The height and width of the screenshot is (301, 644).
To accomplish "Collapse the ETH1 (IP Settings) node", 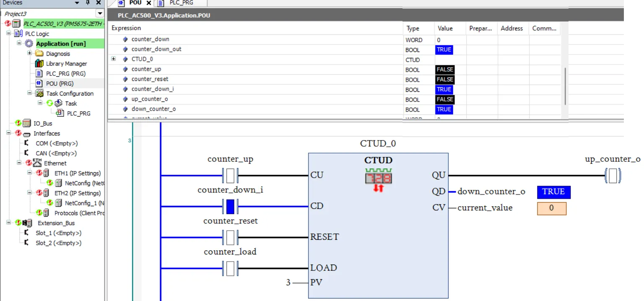I will (29, 173).
